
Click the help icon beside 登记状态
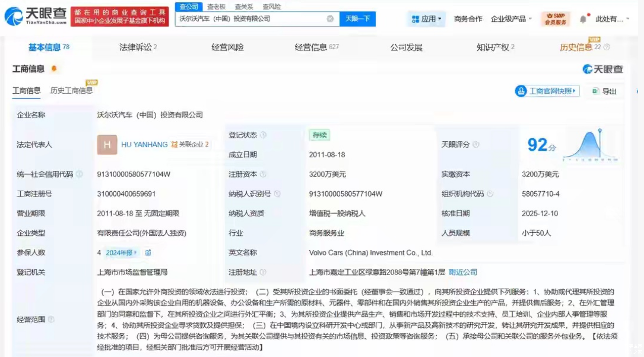(x=263, y=135)
